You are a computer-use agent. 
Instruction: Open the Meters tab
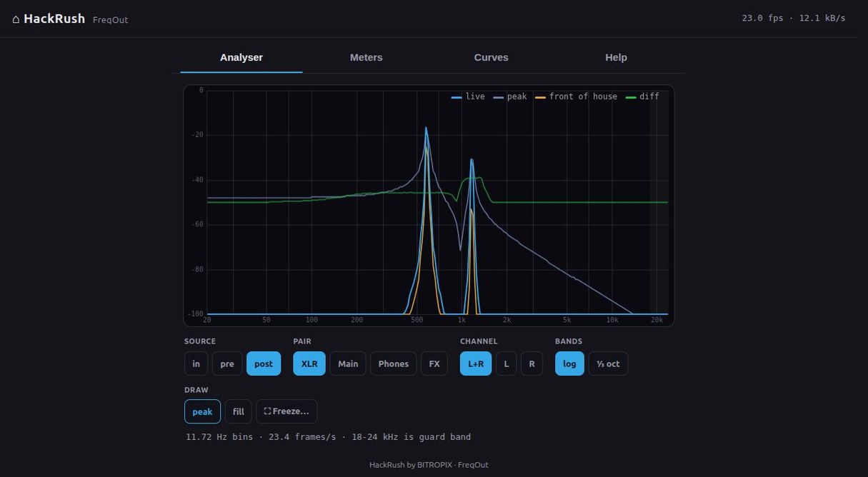pos(366,58)
